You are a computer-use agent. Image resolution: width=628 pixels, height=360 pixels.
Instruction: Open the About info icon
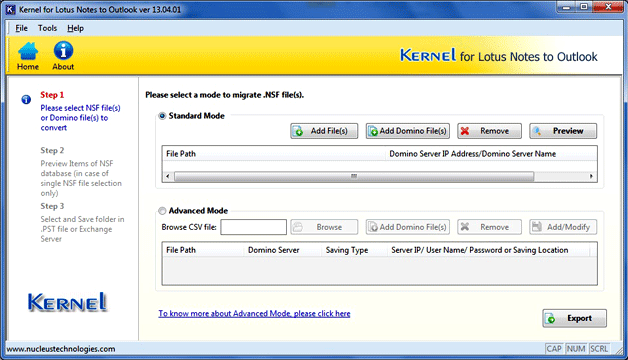click(63, 56)
